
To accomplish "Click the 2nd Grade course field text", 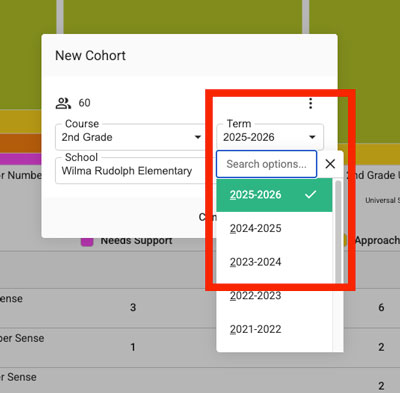I will tap(87, 137).
